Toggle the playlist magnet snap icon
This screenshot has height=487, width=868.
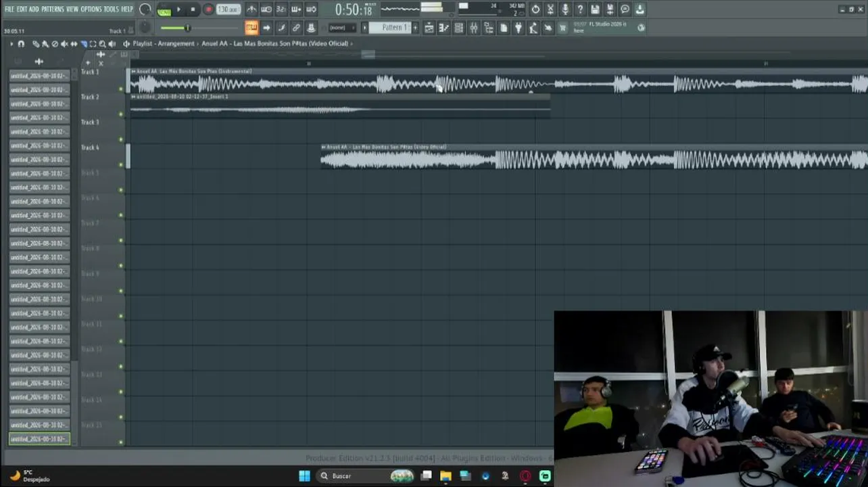click(x=21, y=44)
